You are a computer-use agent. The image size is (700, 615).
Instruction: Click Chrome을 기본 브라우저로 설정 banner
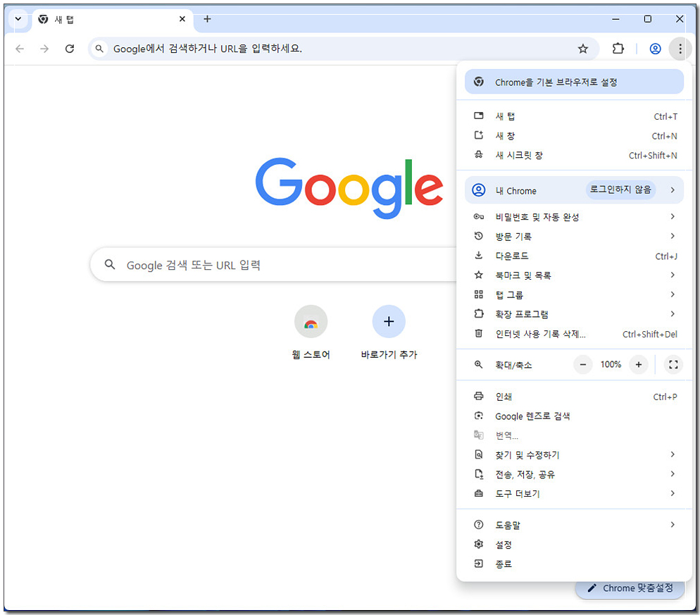click(x=574, y=82)
